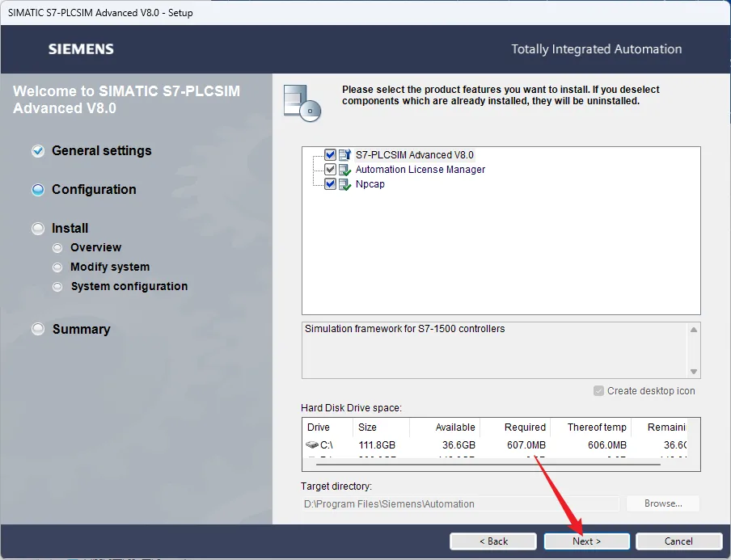The width and height of the screenshot is (731, 560).
Task: Click the C:\ drive icon
Action: (311, 445)
